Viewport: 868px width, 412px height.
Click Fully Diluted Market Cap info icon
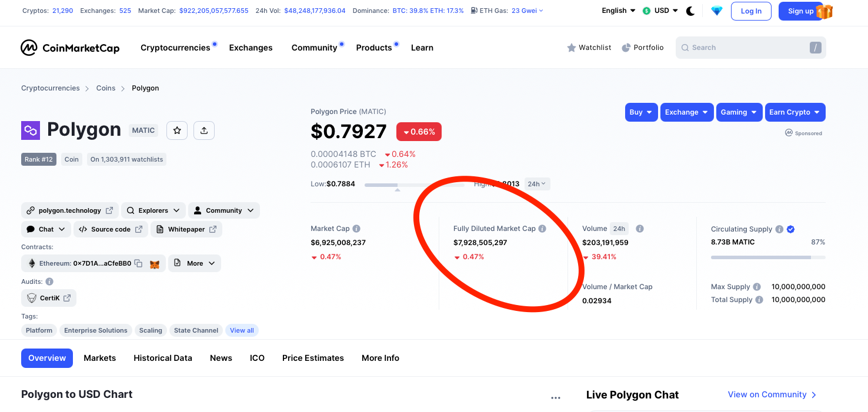542,229
